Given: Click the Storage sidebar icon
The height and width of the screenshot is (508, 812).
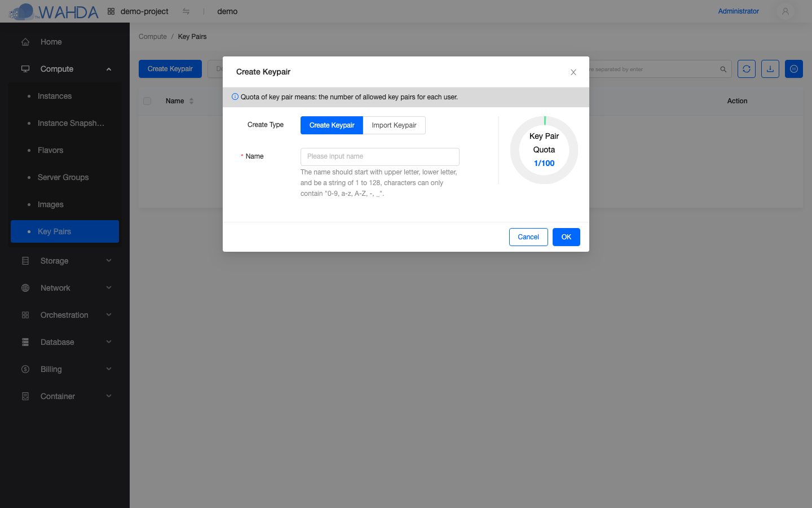Looking at the screenshot, I should 25,261.
